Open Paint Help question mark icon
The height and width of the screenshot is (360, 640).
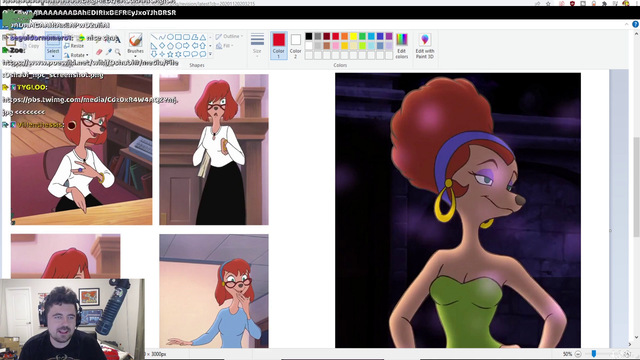(x=635, y=24)
